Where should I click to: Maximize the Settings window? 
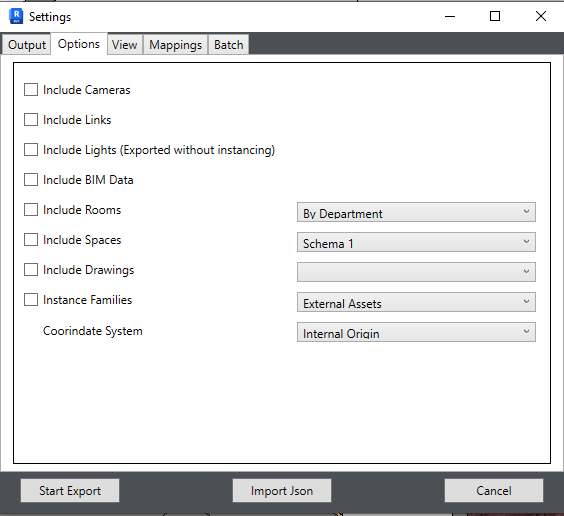tap(495, 16)
